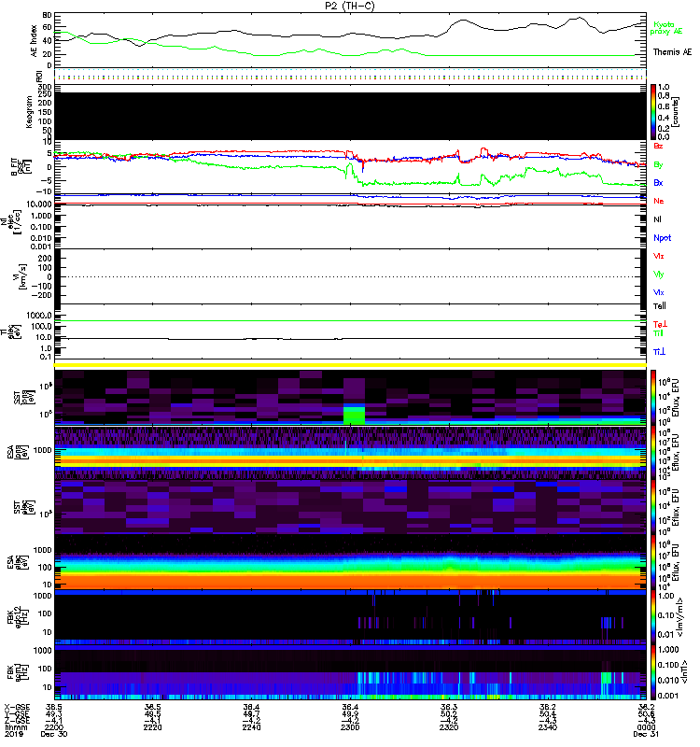Click the plot title P2 (TH-C)
This screenshot has height=747, width=700.
point(350,6)
